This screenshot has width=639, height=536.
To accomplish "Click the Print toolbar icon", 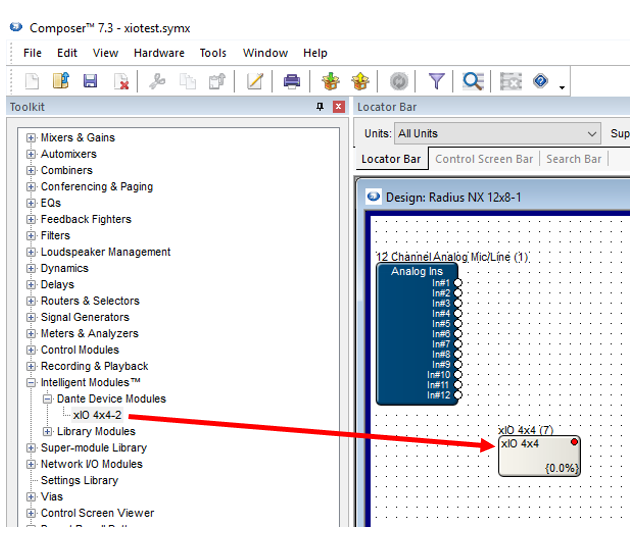I will click(292, 81).
